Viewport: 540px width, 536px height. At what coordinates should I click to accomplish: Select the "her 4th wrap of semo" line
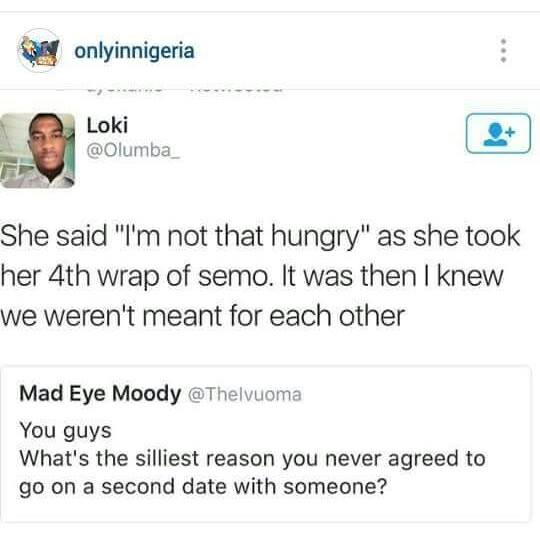(x=252, y=278)
